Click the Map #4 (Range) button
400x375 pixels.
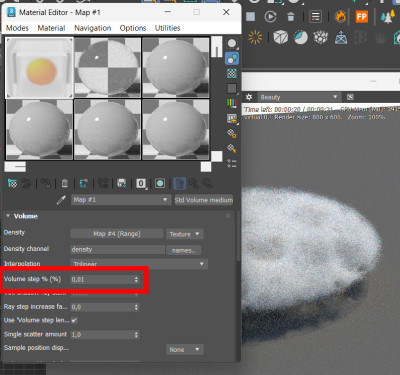pos(117,234)
